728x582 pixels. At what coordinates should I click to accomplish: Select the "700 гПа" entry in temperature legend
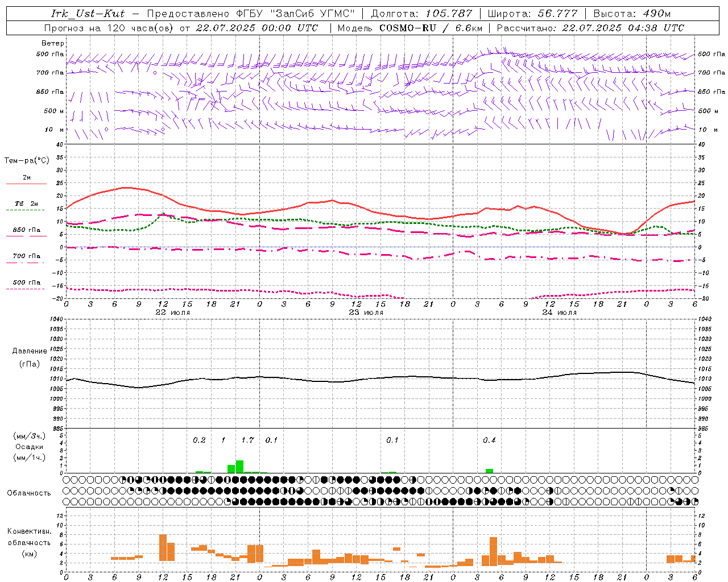click(26, 256)
